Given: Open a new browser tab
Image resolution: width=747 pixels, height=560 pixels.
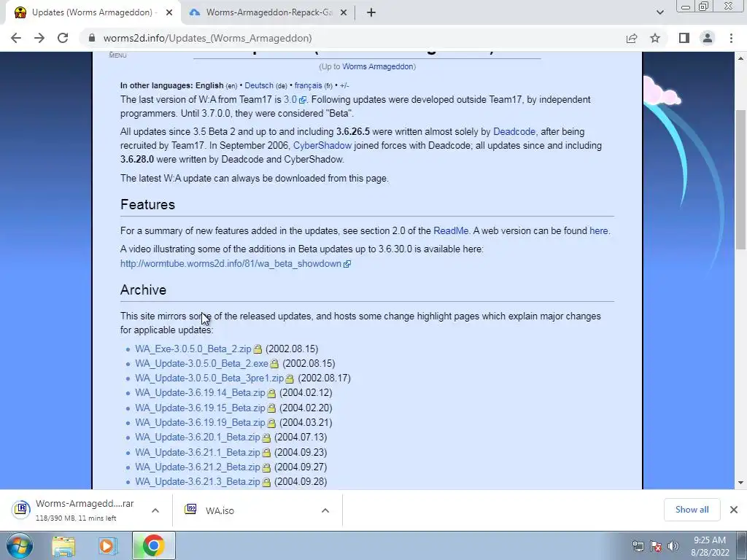Looking at the screenshot, I should coord(371,13).
